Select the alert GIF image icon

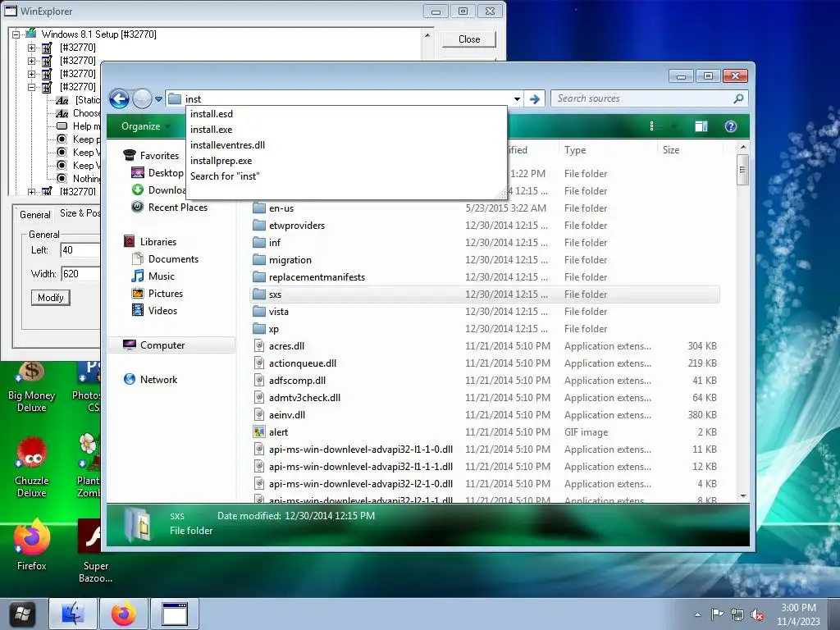[259, 431]
